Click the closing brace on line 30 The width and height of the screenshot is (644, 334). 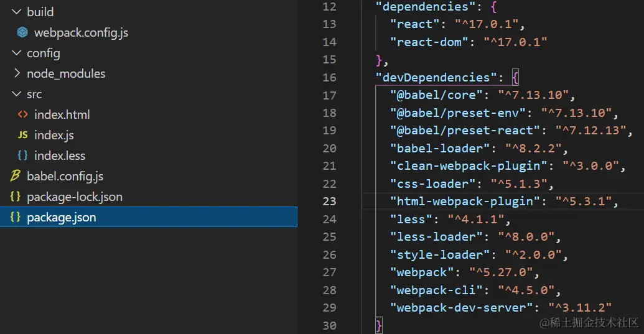tap(379, 326)
